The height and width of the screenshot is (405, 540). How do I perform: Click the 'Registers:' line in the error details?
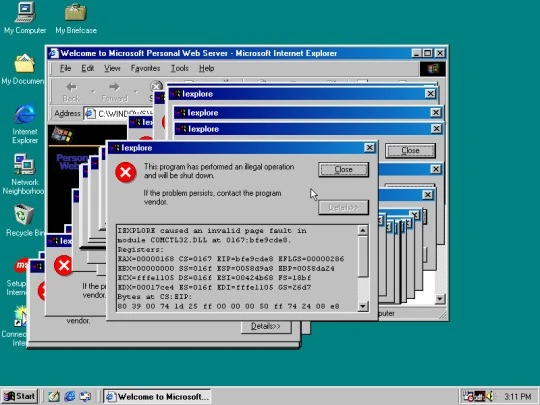(141, 249)
